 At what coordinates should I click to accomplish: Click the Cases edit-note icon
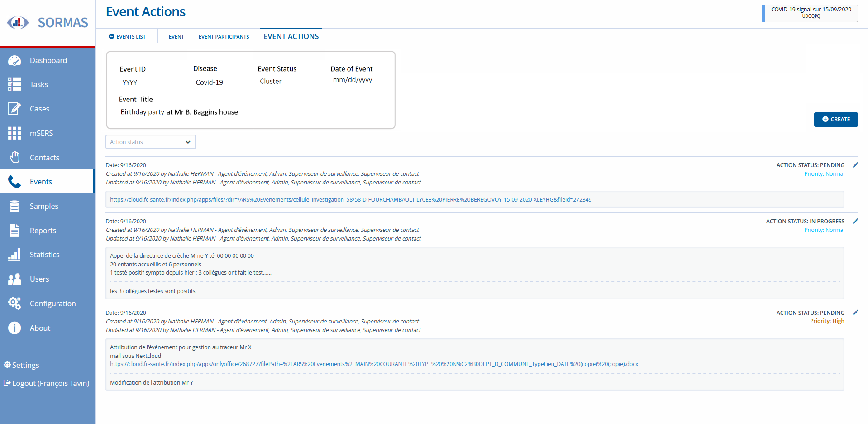point(14,109)
